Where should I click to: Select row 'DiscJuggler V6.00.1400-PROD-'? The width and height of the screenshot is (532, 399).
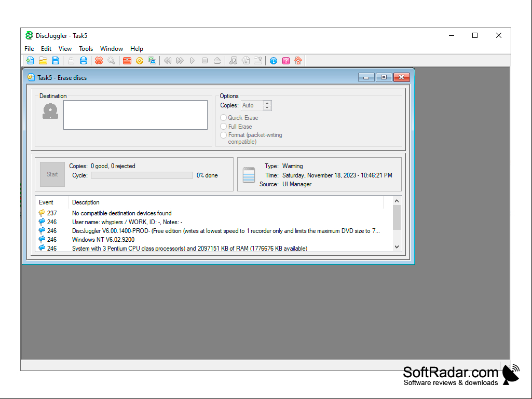coord(214,231)
